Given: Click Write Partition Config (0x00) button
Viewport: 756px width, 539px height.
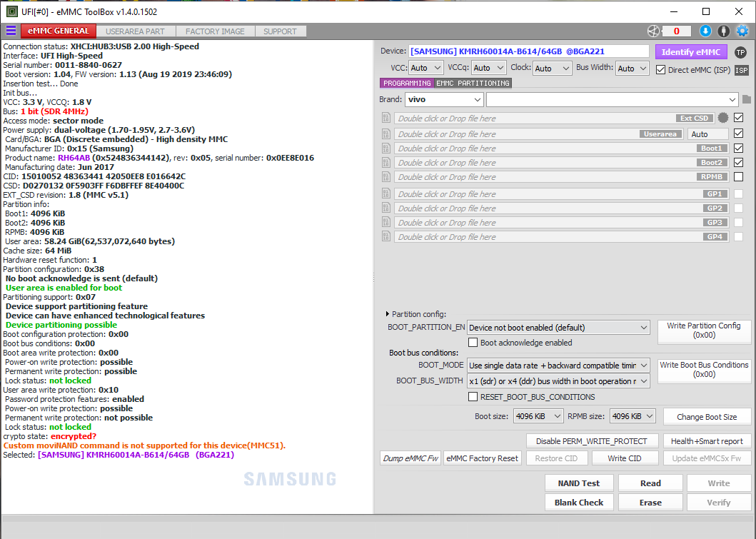Looking at the screenshot, I should 704,331.
